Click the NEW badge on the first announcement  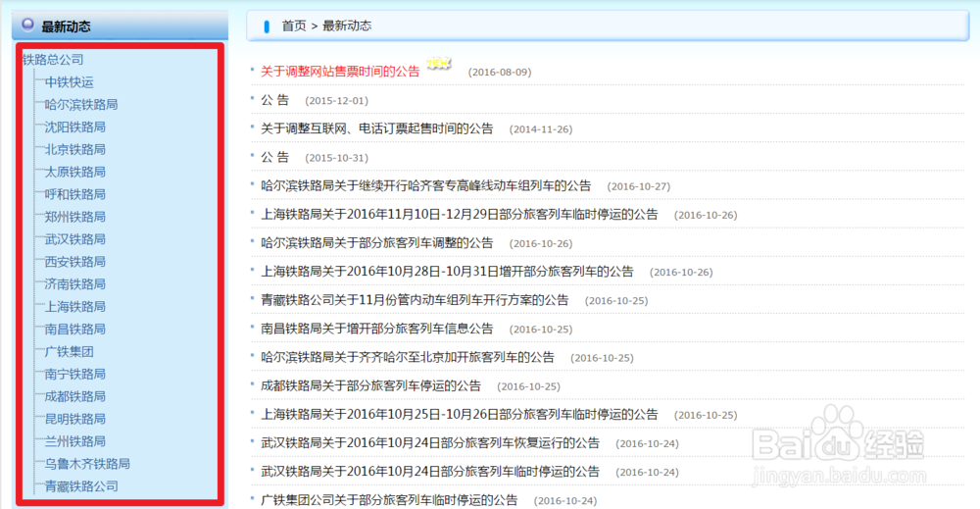click(439, 63)
